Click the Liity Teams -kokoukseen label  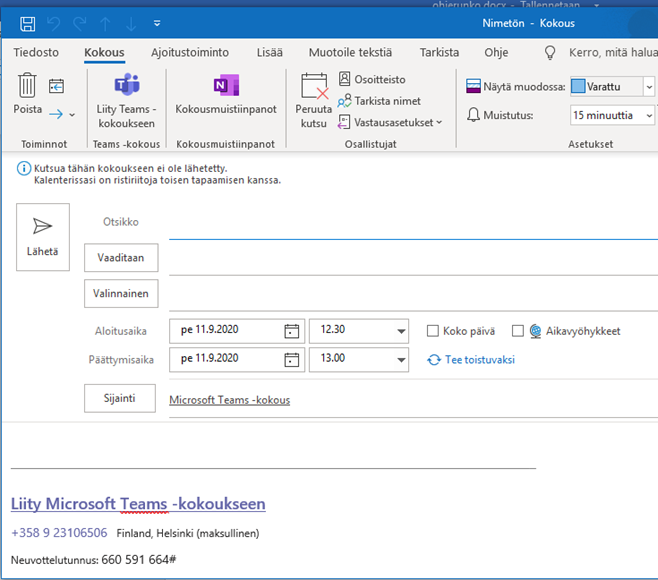(126, 116)
